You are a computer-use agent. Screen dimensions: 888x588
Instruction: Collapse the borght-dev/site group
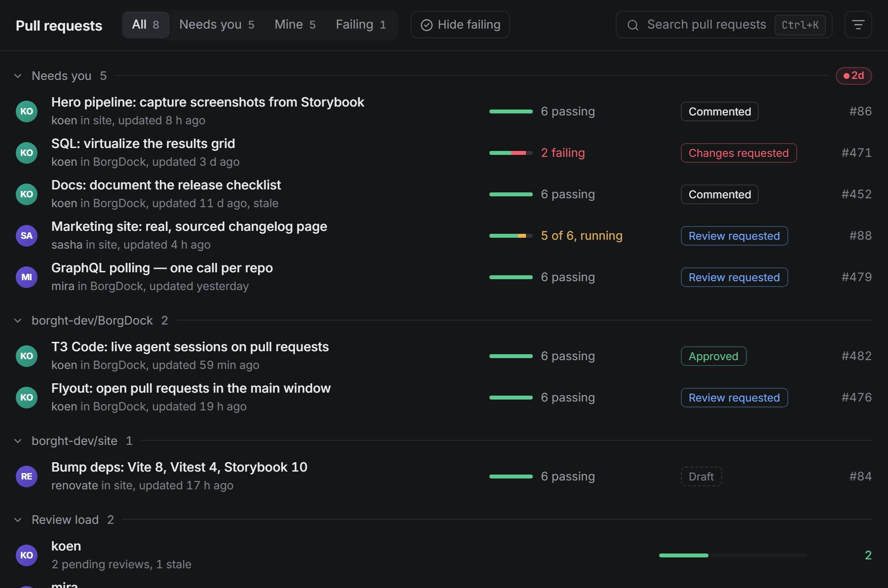[18, 441]
